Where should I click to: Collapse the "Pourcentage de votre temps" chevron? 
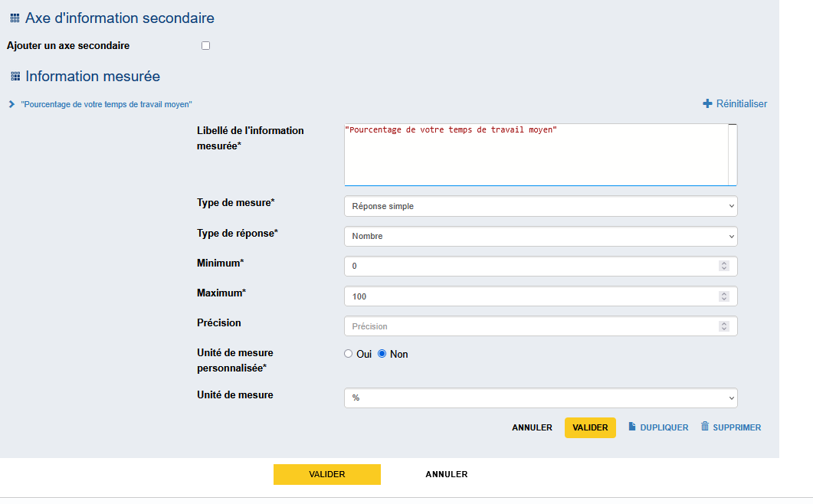[x=11, y=104]
